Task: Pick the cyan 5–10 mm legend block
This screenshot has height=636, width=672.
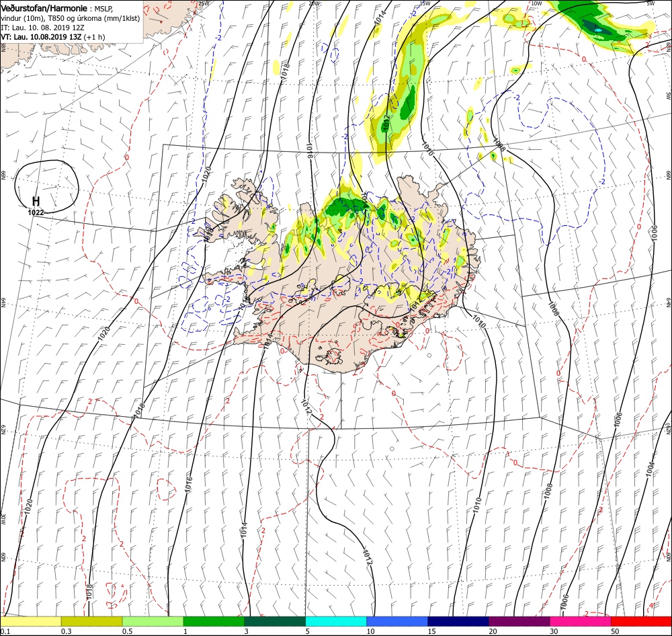Action: pyautogui.click(x=336, y=621)
